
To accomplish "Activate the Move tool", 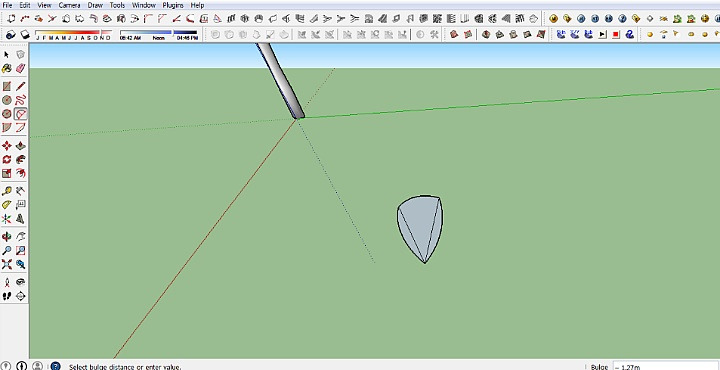I will 6,146.
